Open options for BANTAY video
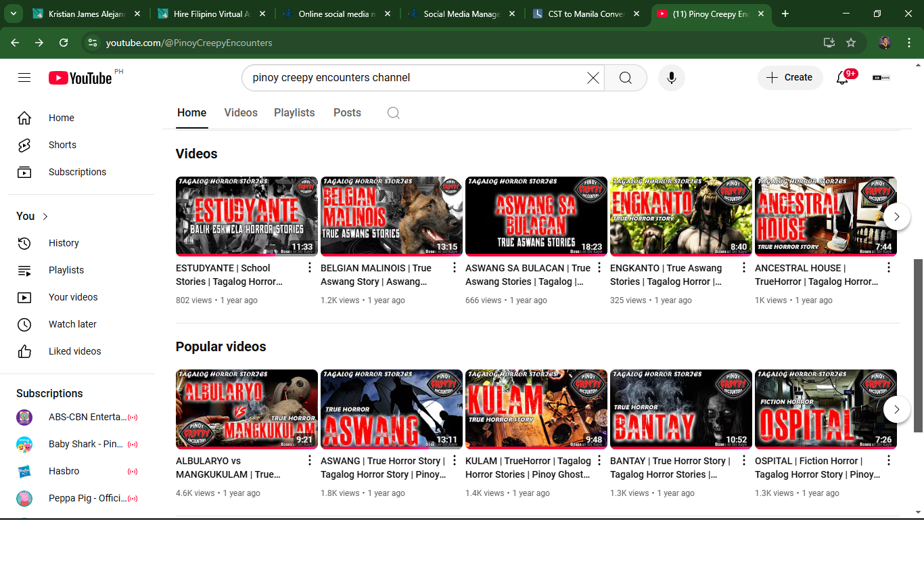Viewport: 924px width, 586px height. click(x=744, y=460)
